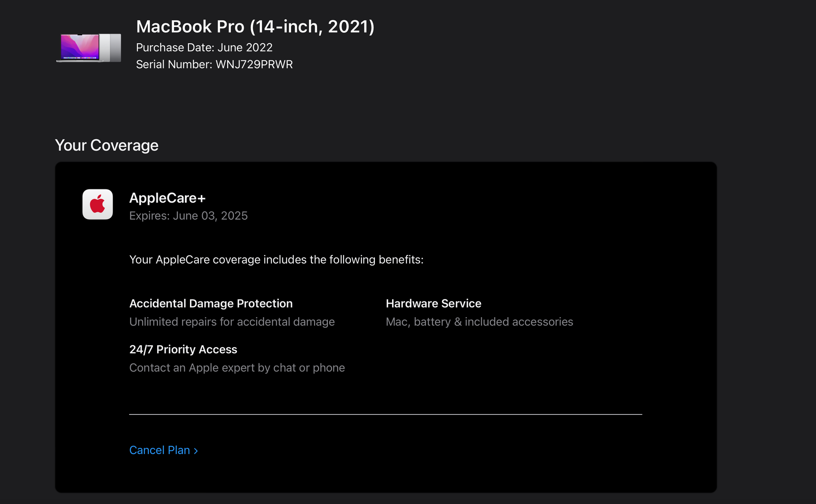Open the Cancel Plan link
Image resolution: width=816 pixels, height=504 pixels.
(160, 450)
